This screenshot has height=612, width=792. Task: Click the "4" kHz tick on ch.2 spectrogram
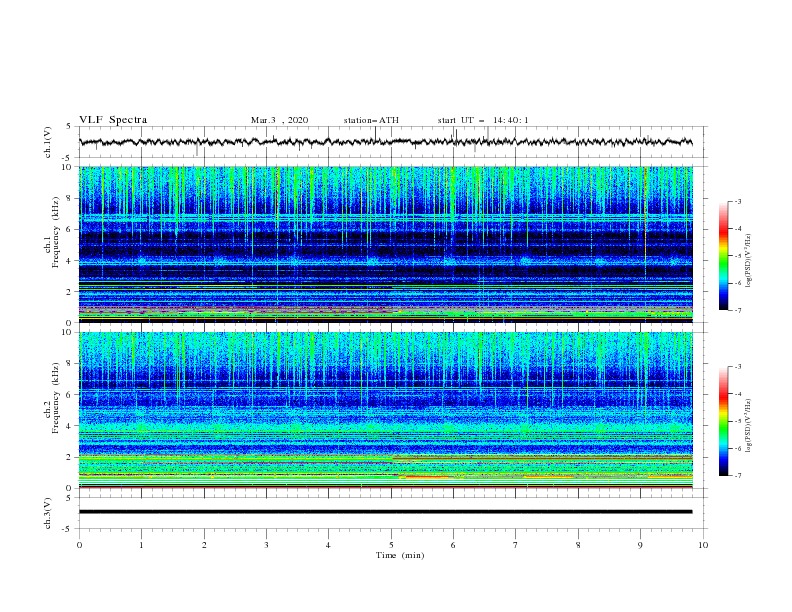(x=69, y=426)
